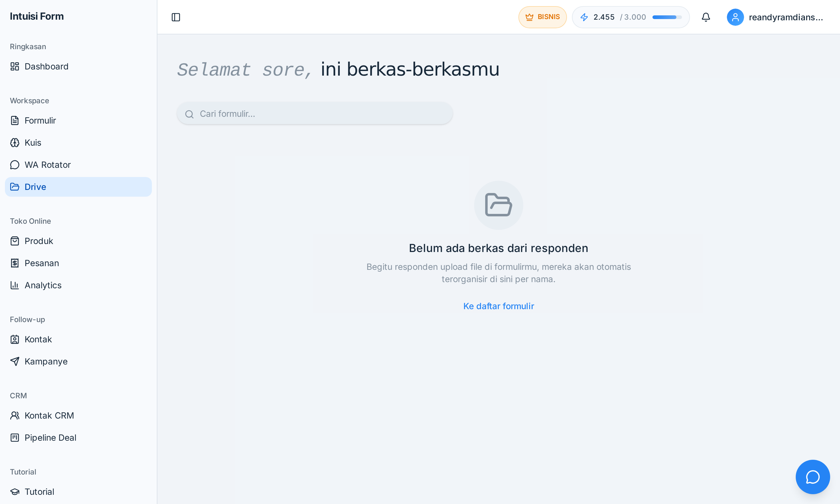Image resolution: width=840 pixels, height=504 pixels.
Task: Click the Kontak contact book icon
Action: pos(15,339)
